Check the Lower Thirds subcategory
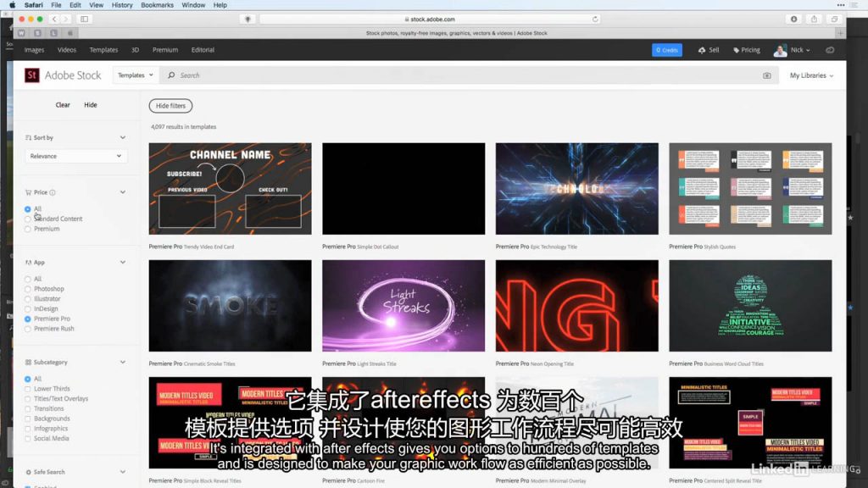Image resolution: width=868 pixels, height=488 pixels. coord(28,389)
